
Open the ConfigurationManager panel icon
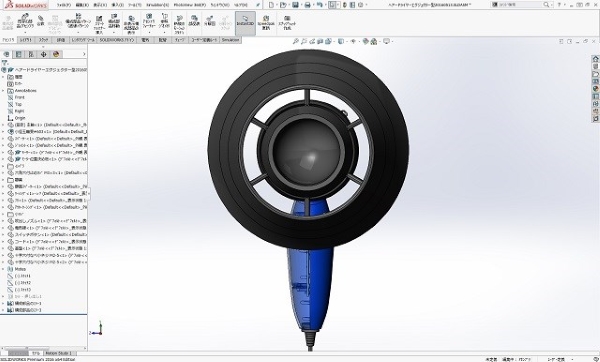[31, 54]
